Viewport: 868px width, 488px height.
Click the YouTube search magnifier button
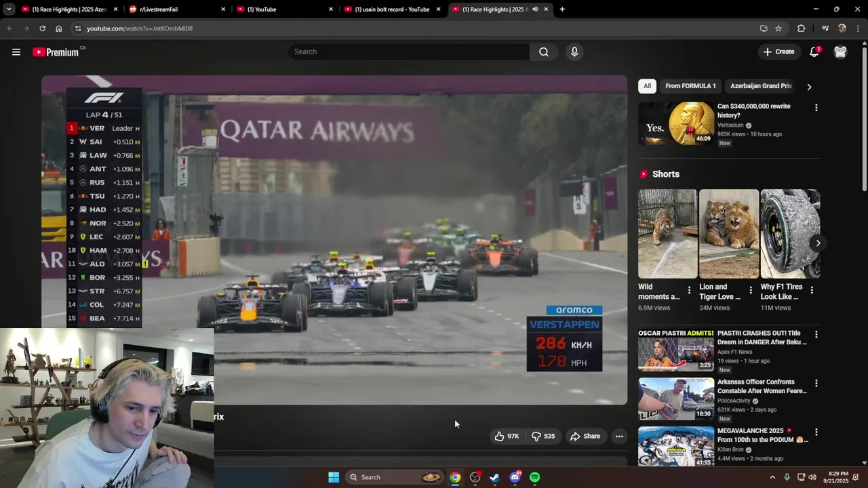544,52
